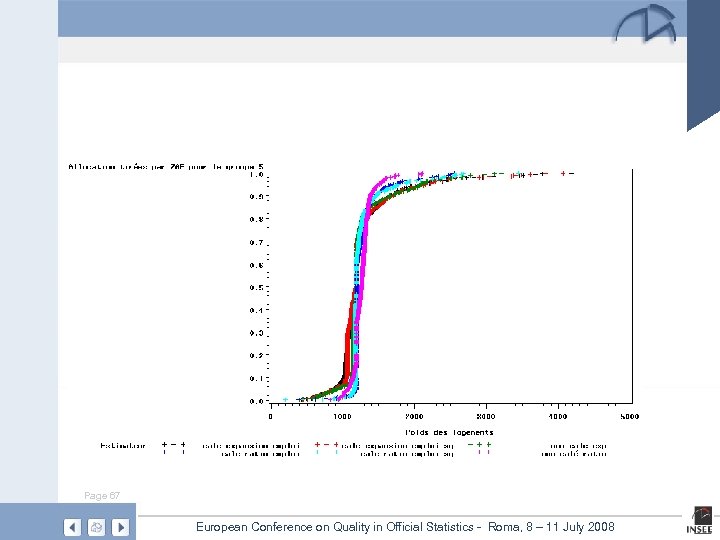Click the 3000 tick label on x-axis
720x540 pixels.
click(x=486, y=416)
